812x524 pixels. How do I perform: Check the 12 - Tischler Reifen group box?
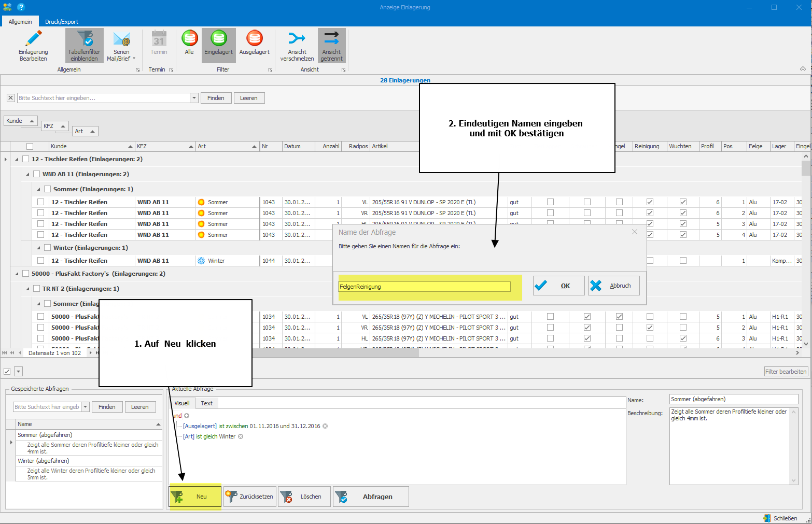26,159
